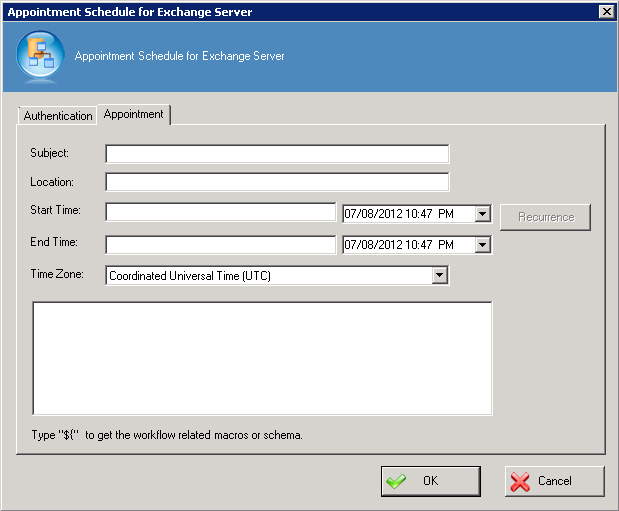Image resolution: width=619 pixels, height=511 pixels.
Task: Switch to the Authentication tab
Action: [58, 116]
